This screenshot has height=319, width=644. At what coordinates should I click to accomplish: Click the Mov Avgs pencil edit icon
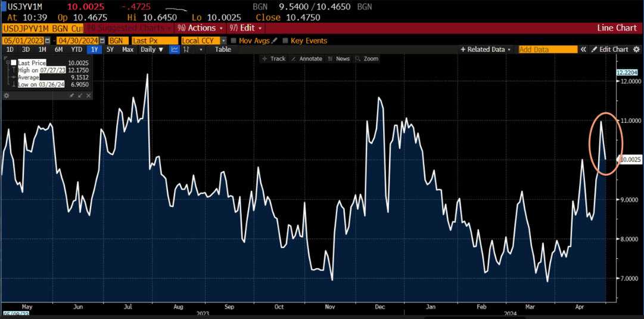pos(275,41)
